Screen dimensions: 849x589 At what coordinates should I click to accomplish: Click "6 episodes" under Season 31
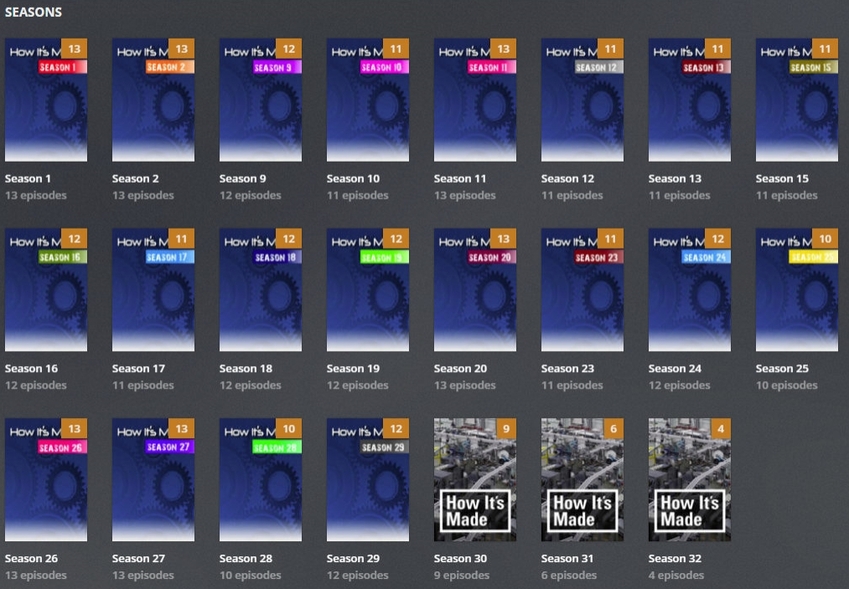pyautogui.click(x=569, y=575)
